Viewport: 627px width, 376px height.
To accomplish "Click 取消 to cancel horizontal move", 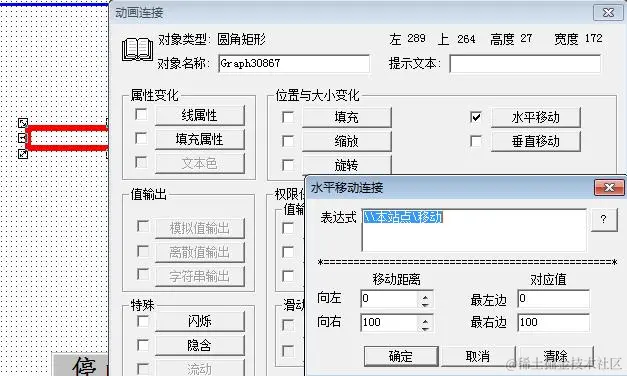I will 478,356.
